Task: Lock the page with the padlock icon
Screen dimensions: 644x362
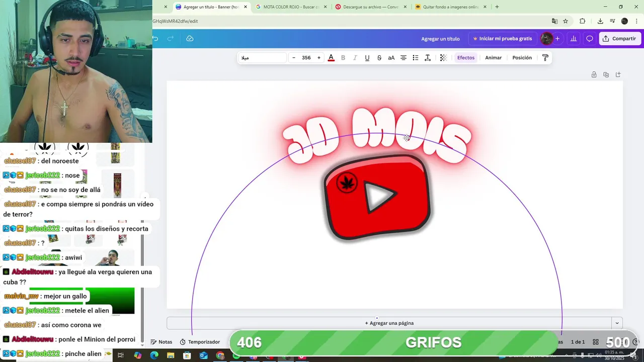Action: [594, 75]
